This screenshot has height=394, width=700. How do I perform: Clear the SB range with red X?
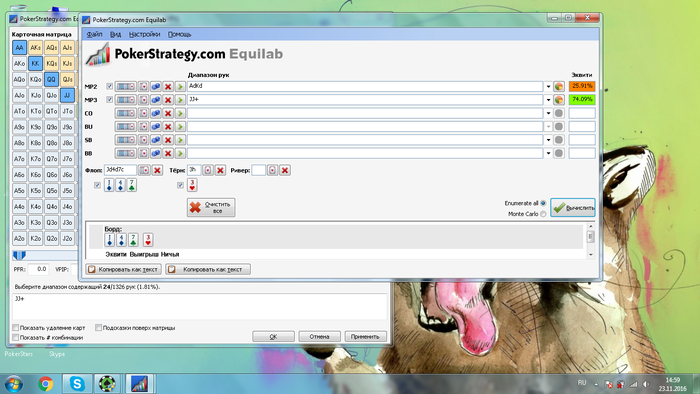[x=168, y=140]
